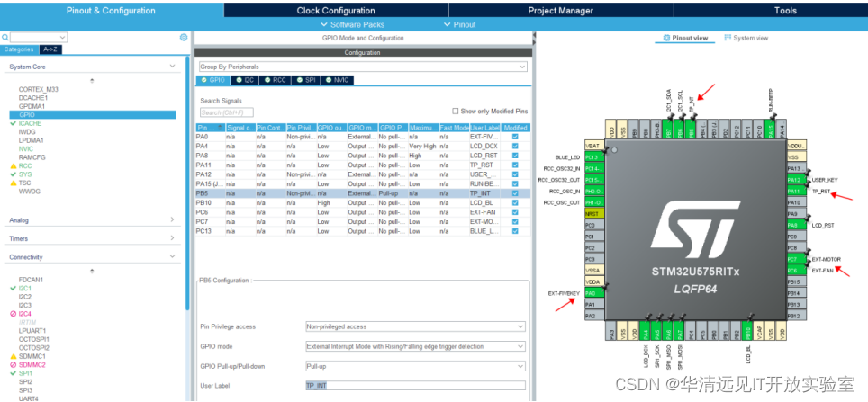This screenshot has width=868, height=402.
Task: Select the PC7 row in the GPIO table
Action: click(x=363, y=221)
